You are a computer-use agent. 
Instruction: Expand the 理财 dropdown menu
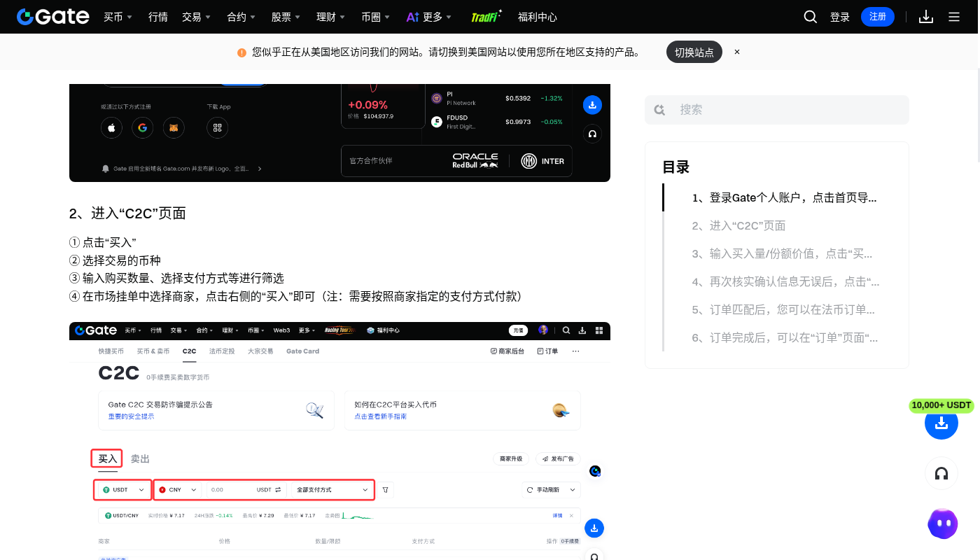[x=331, y=17]
